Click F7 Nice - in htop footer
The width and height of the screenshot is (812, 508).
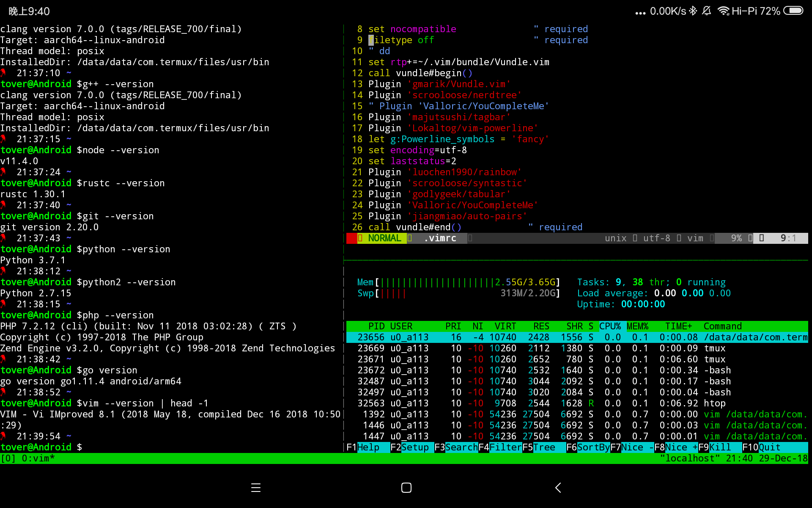(632, 447)
